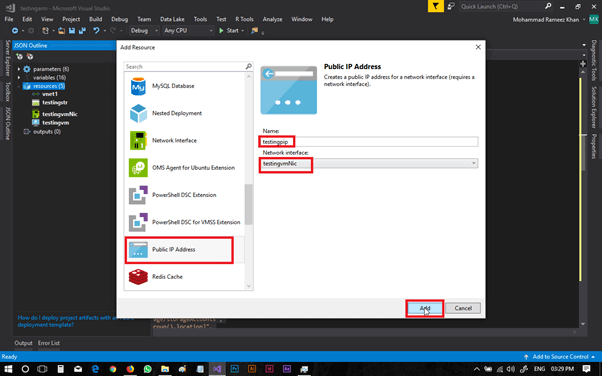602x376 pixels.
Task: Switch to Output tab
Action: tap(23, 343)
